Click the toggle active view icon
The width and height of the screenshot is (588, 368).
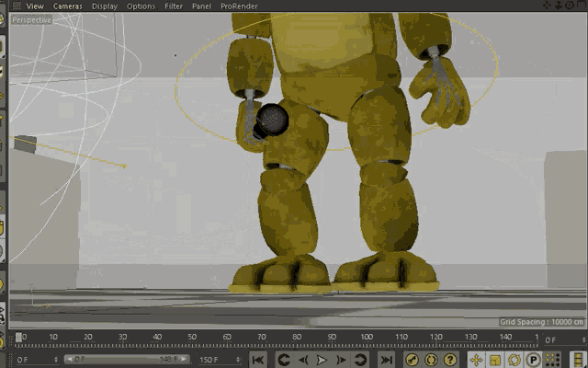(581, 5)
